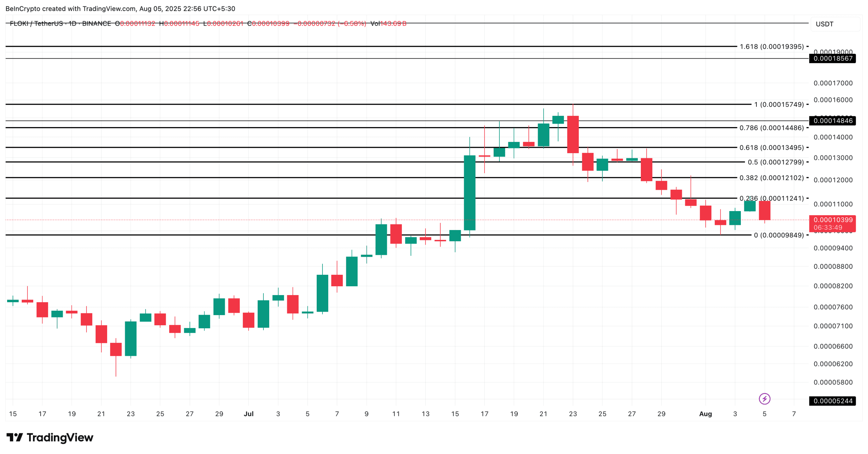Click the Vol 143.69B volume readout
The width and height of the screenshot is (868, 454).
[x=388, y=23]
